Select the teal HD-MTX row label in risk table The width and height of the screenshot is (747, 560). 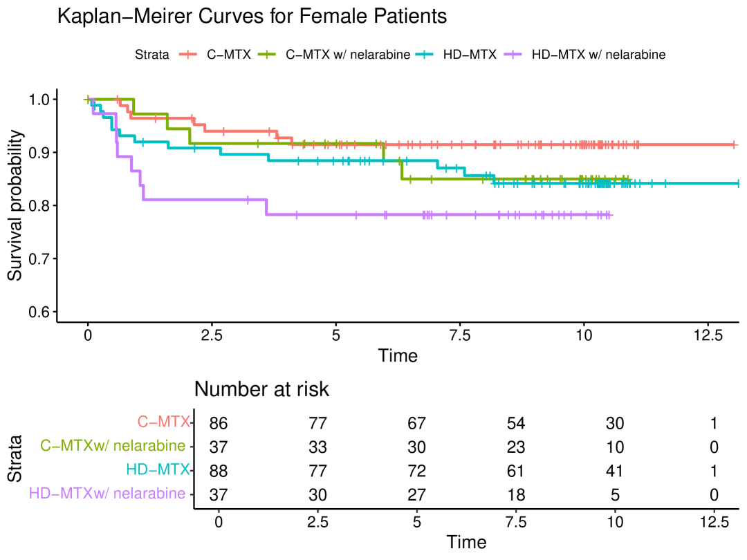pos(158,470)
